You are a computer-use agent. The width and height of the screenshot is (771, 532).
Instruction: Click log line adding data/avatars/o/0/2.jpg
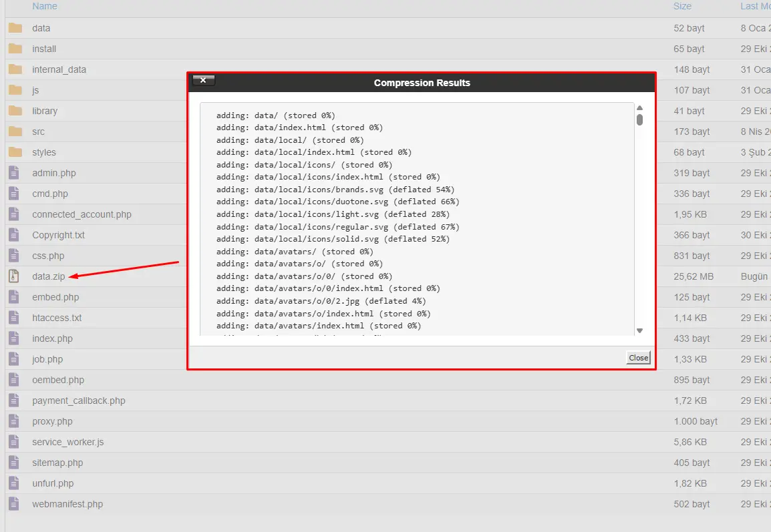(321, 300)
